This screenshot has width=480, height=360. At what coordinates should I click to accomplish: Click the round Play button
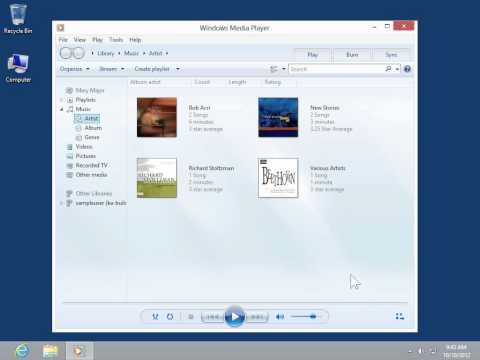click(235, 316)
